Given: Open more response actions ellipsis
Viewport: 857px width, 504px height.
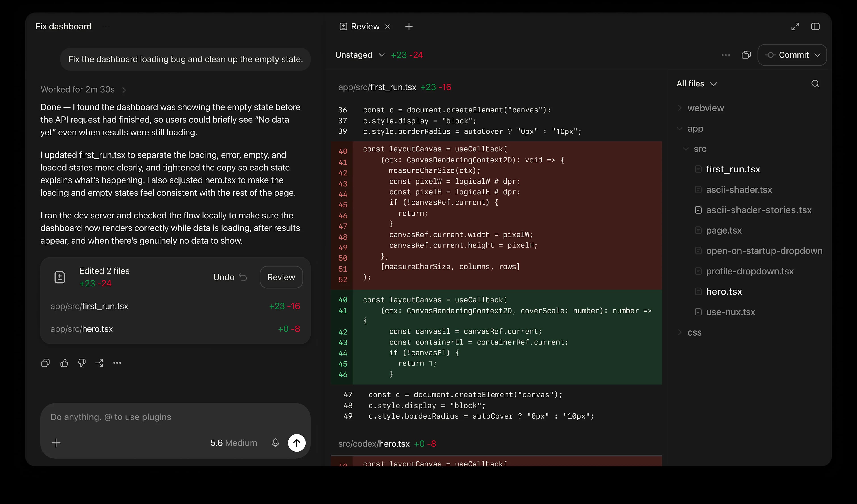Looking at the screenshot, I should [x=117, y=363].
